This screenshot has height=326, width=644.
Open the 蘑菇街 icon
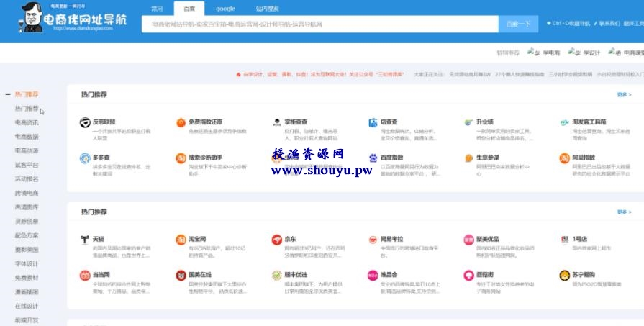pos(468,275)
